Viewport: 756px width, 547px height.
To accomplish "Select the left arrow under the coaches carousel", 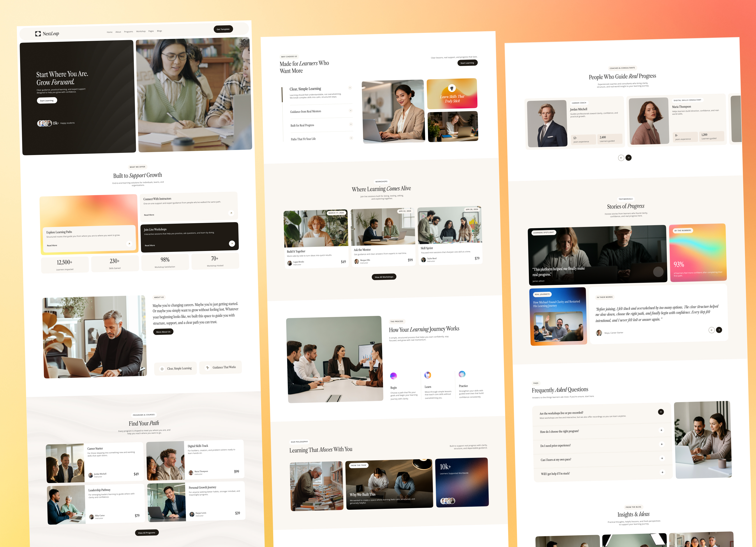I will coord(621,158).
